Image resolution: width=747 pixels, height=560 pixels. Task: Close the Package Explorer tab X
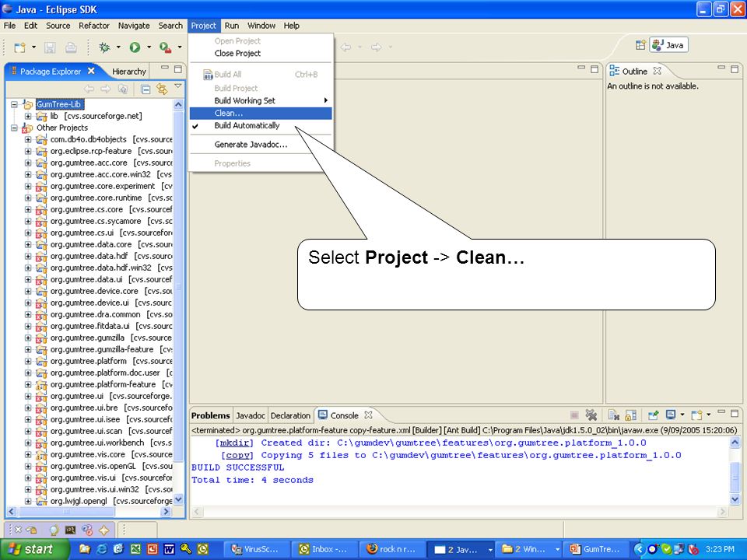91,71
